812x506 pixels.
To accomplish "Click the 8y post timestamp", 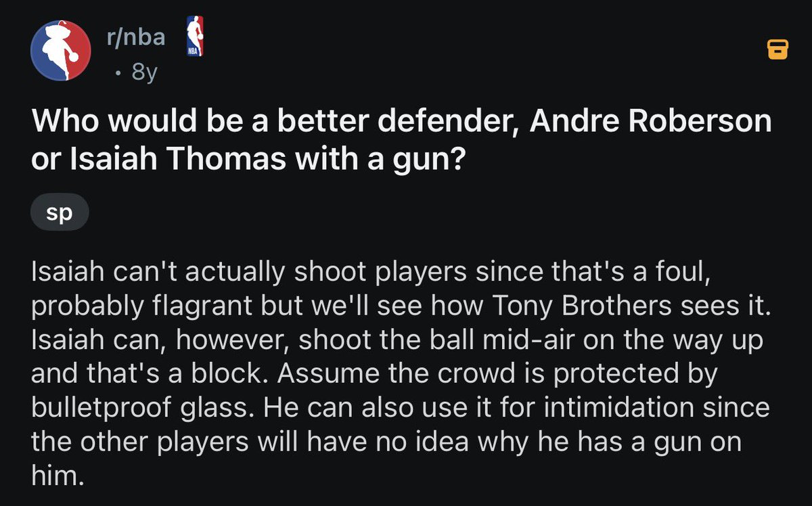I will coord(143,71).
